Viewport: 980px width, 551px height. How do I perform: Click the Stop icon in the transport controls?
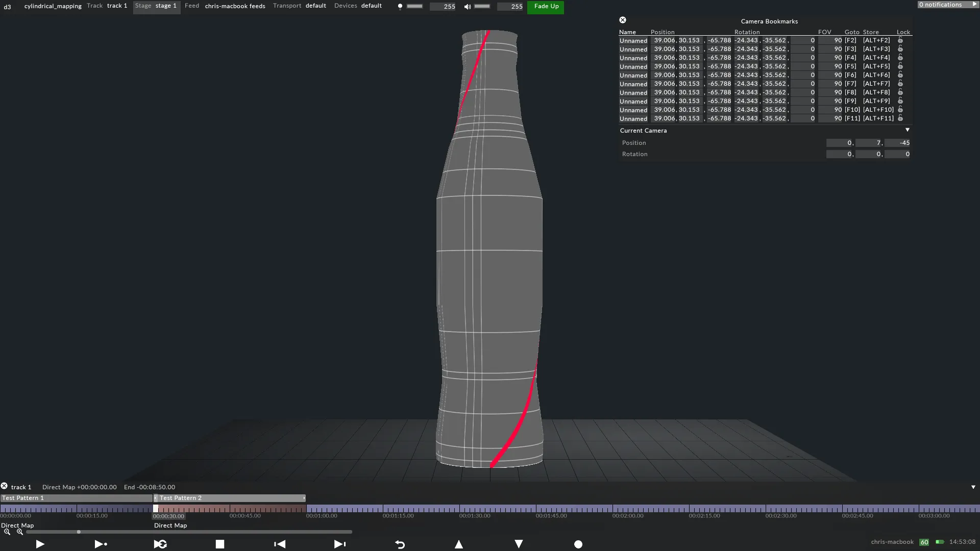coord(219,544)
